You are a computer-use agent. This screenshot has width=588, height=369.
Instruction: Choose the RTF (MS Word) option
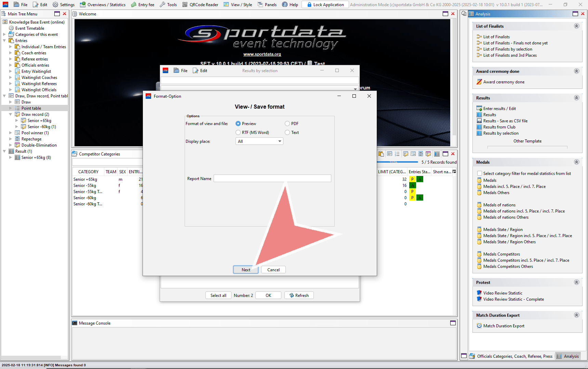tap(238, 133)
